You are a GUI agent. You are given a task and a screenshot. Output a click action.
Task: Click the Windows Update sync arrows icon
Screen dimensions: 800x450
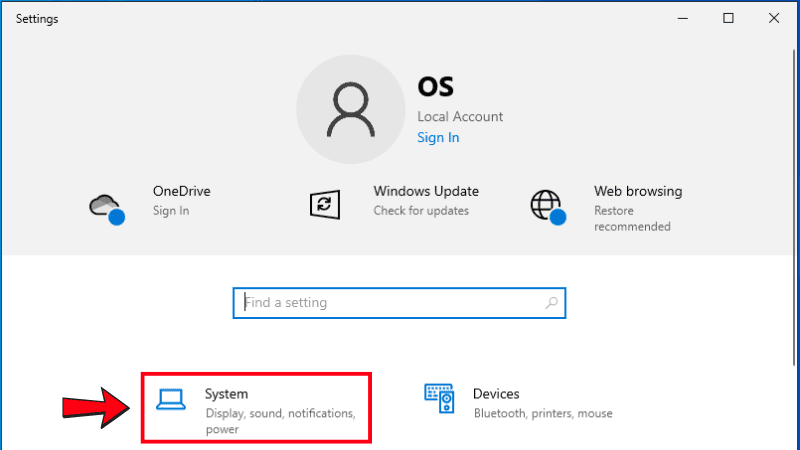325,204
